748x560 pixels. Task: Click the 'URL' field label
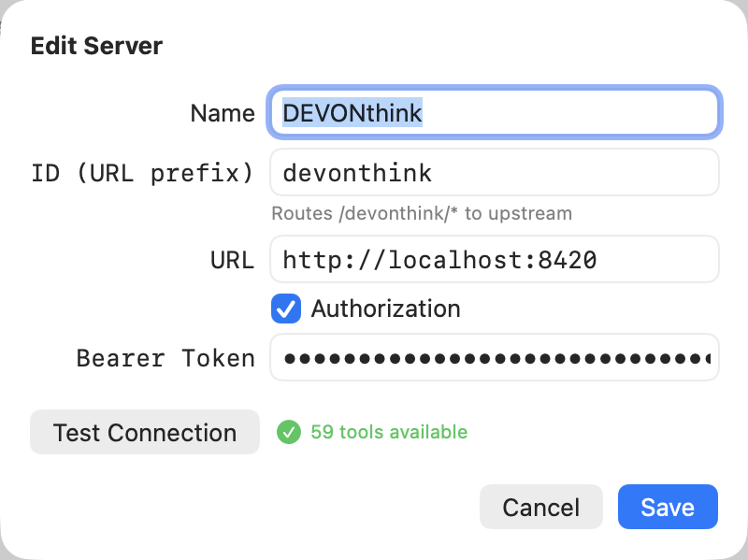[x=232, y=261]
